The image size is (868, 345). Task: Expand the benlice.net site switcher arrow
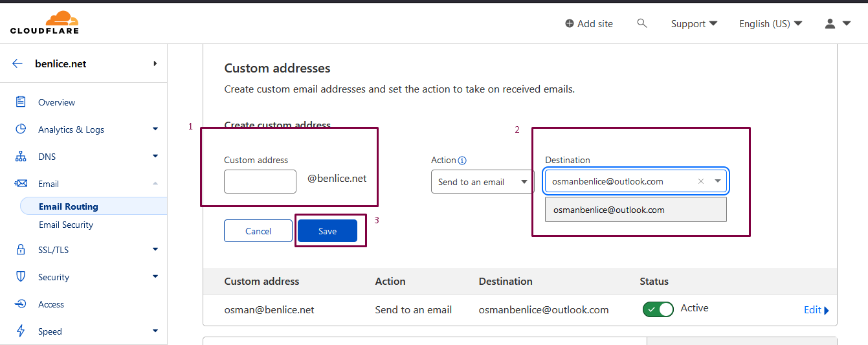pyautogui.click(x=155, y=63)
